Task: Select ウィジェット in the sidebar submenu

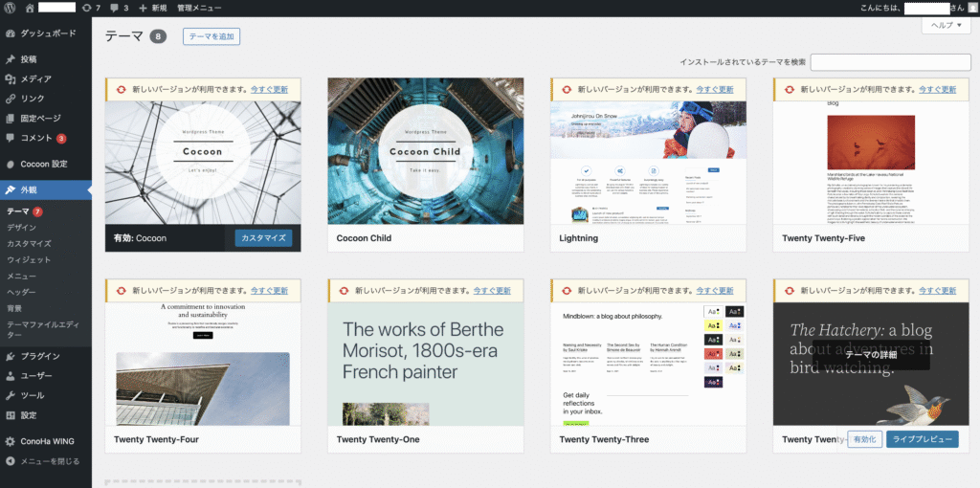Action: (29, 259)
